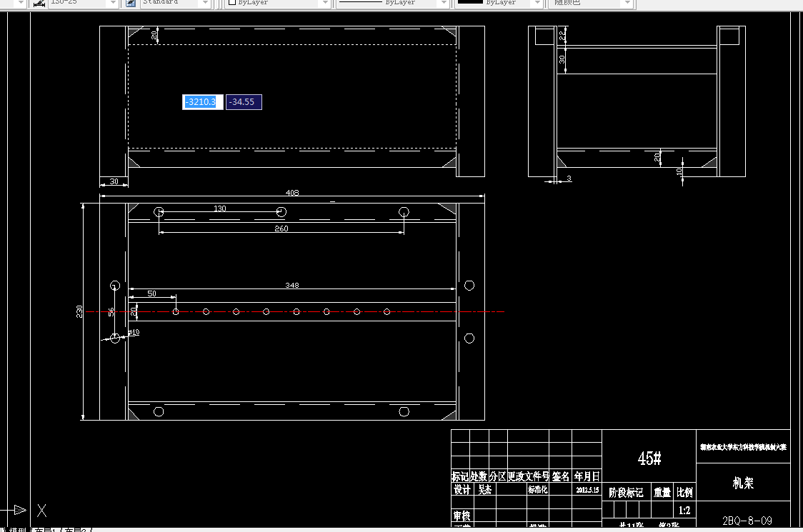Screen dimensions: 803x532
Task: Click the 比例 header cell
Action: 684,493
